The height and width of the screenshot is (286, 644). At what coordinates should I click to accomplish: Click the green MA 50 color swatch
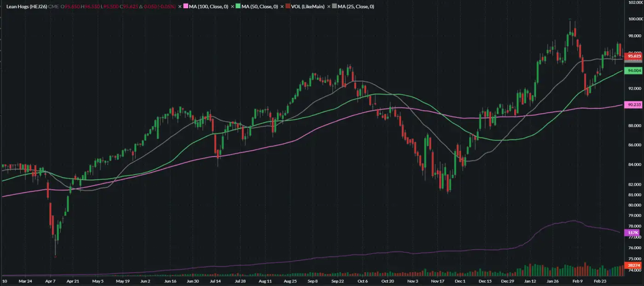coord(238,7)
